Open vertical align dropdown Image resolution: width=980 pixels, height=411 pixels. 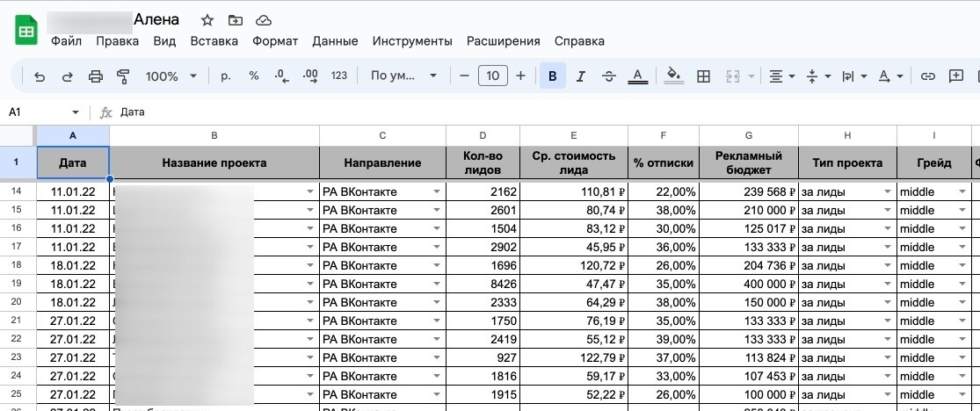click(x=818, y=76)
